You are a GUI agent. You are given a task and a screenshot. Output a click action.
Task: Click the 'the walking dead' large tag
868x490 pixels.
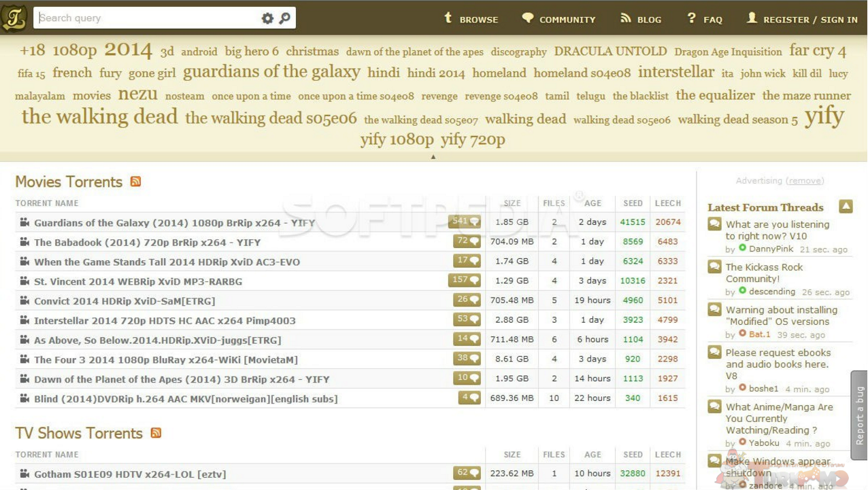click(99, 116)
